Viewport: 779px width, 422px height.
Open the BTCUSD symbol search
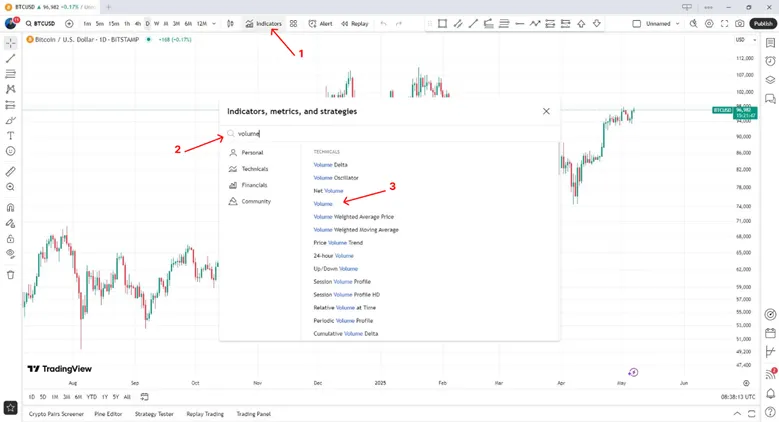40,23
